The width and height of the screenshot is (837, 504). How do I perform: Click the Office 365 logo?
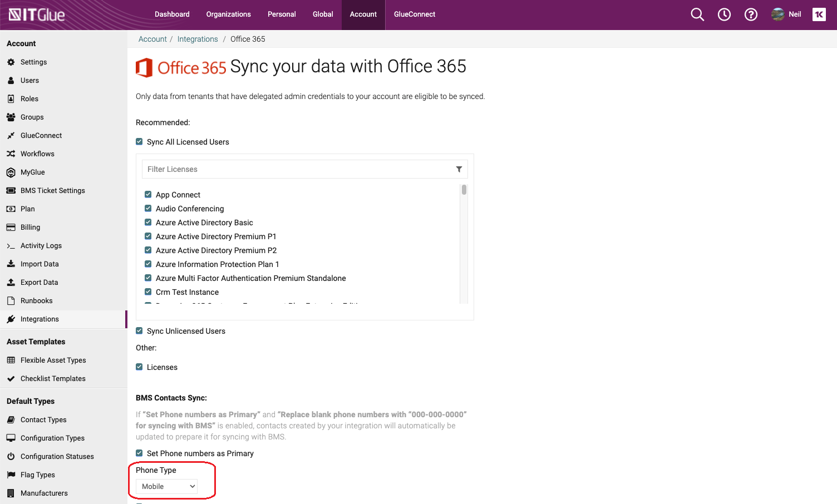[x=181, y=67]
